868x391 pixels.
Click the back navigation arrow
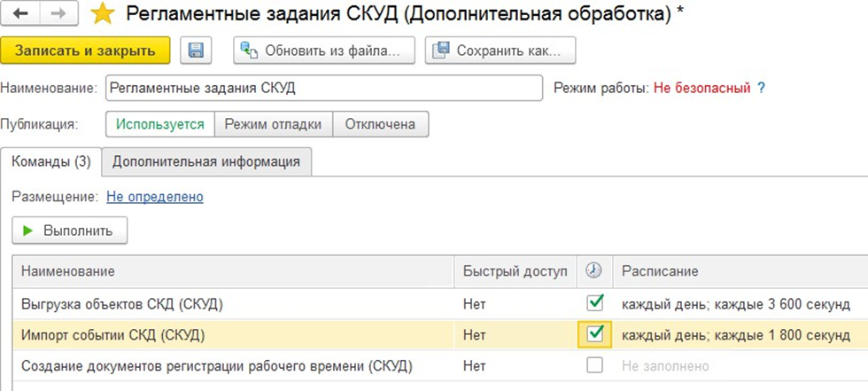(x=20, y=14)
